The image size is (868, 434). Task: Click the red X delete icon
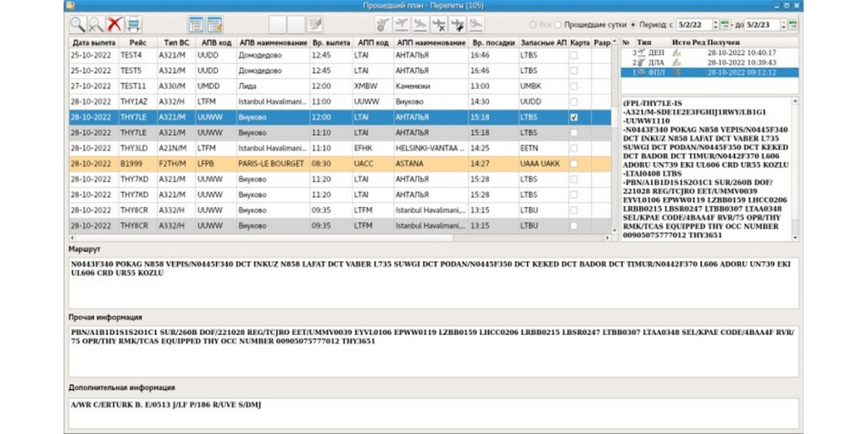pos(114,25)
